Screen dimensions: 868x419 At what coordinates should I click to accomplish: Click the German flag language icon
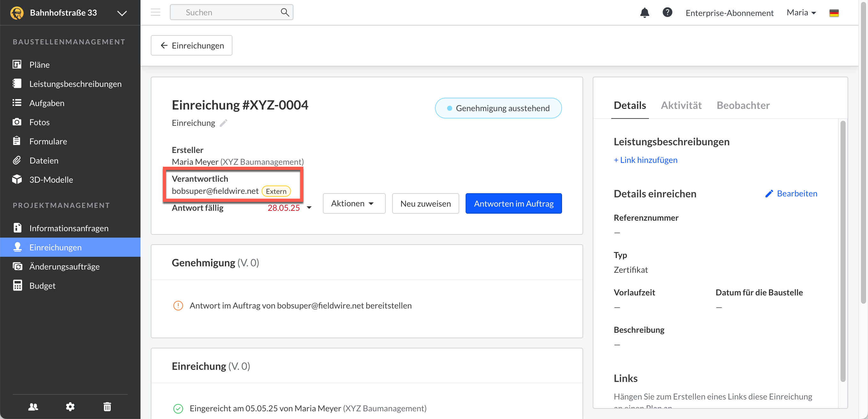(834, 13)
